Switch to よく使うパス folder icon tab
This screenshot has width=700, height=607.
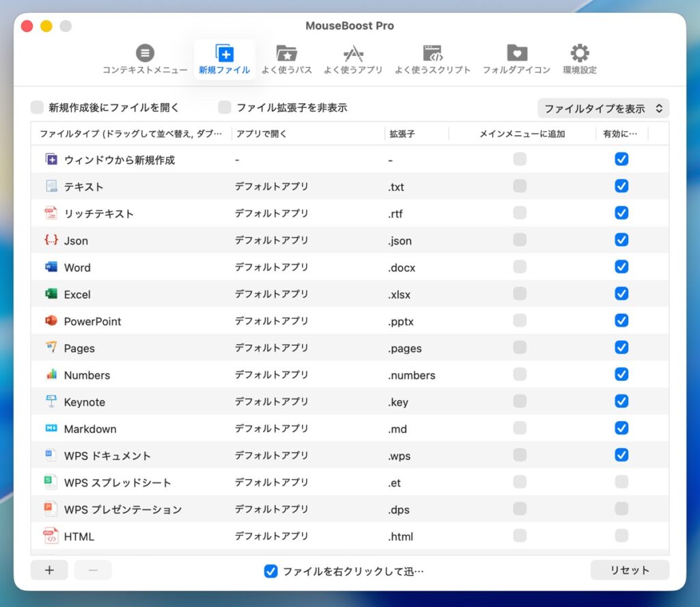(286, 59)
